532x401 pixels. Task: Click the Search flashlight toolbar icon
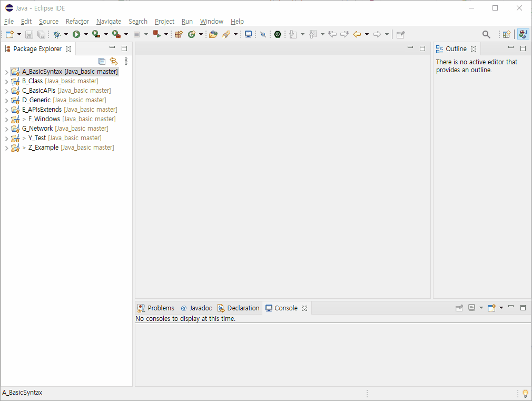(226, 34)
